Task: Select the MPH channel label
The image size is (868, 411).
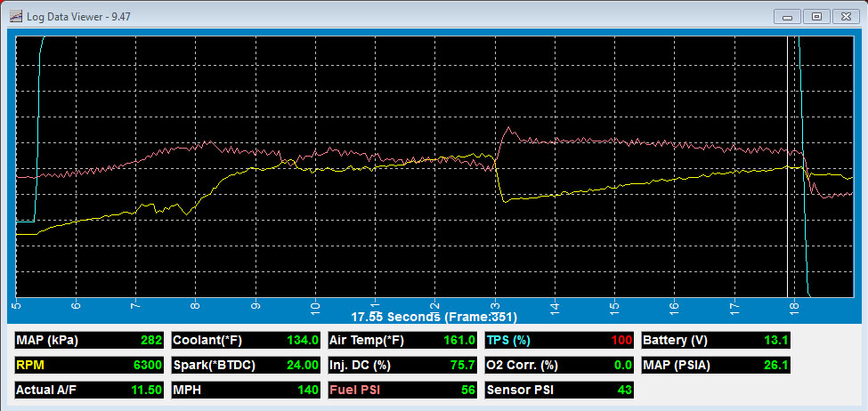Action: point(187,390)
